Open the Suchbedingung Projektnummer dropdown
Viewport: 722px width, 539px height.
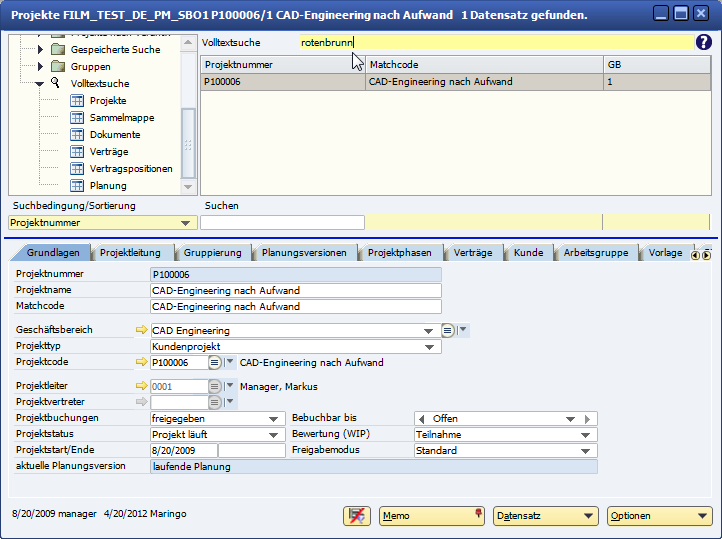(x=186, y=223)
